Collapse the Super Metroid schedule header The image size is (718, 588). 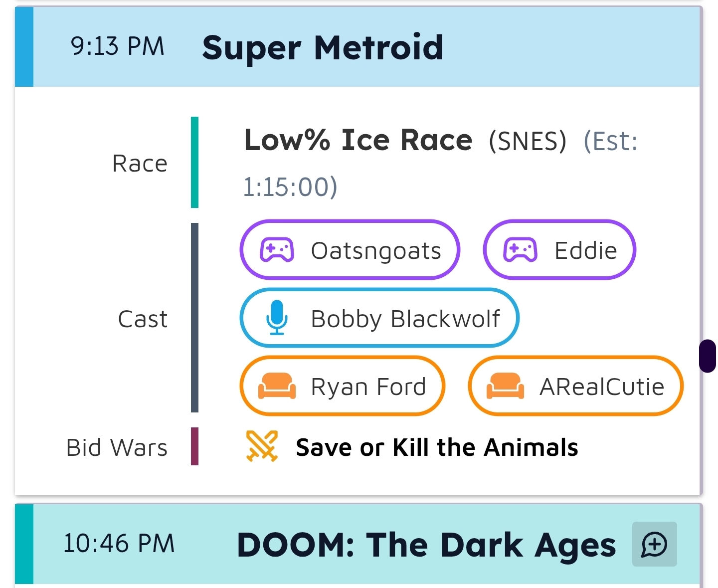point(357,47)
